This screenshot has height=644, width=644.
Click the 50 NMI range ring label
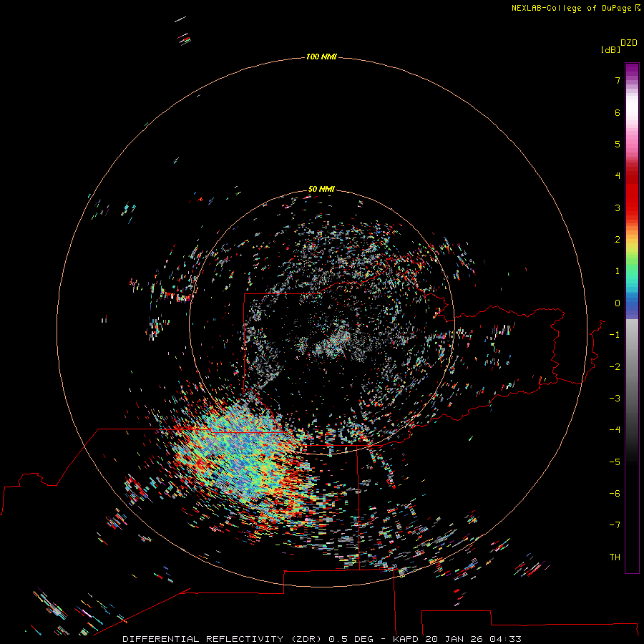click(x=321, y=189)
